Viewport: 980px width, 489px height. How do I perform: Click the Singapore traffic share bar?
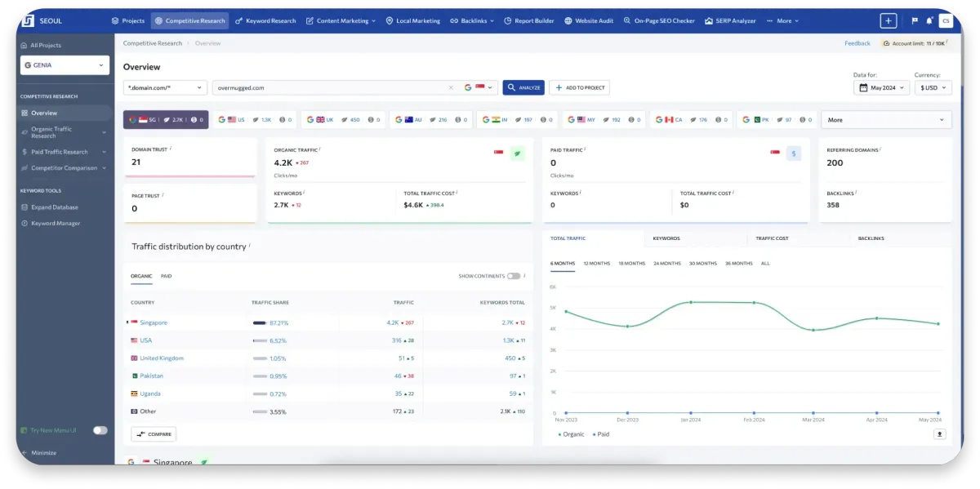[260, 322]
